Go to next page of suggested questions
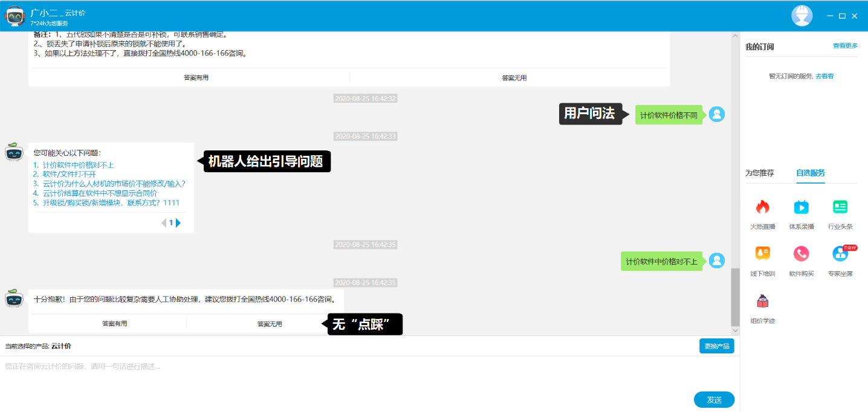 178,223
